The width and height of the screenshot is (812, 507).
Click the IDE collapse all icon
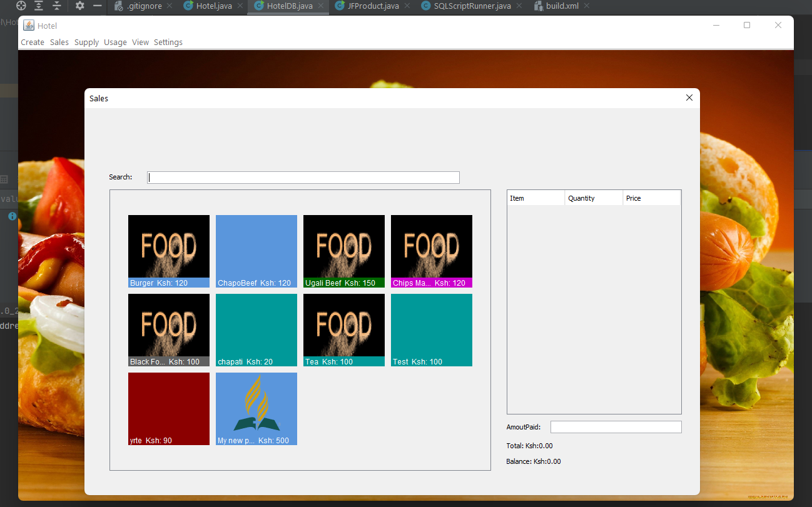tap(57, 6)
